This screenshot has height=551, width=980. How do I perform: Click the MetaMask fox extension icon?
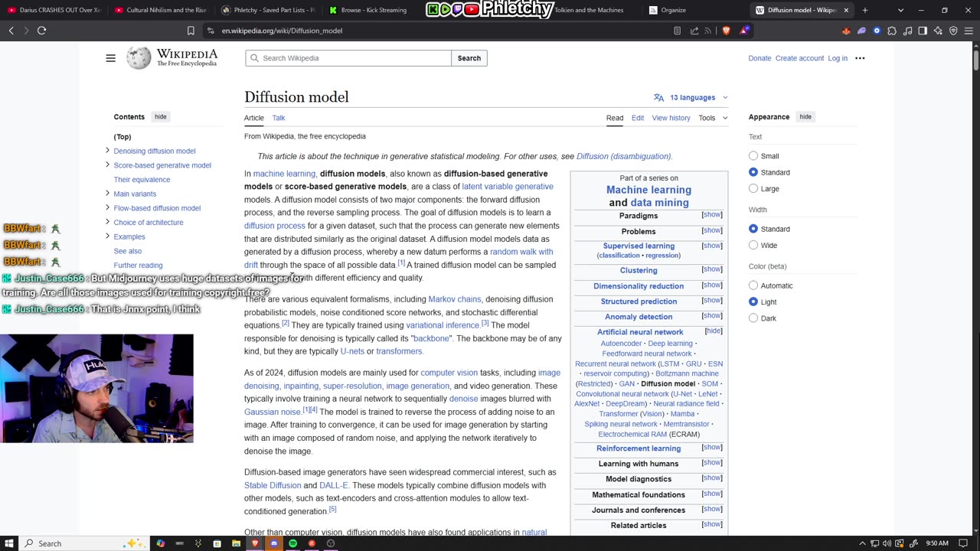point(846,31)
